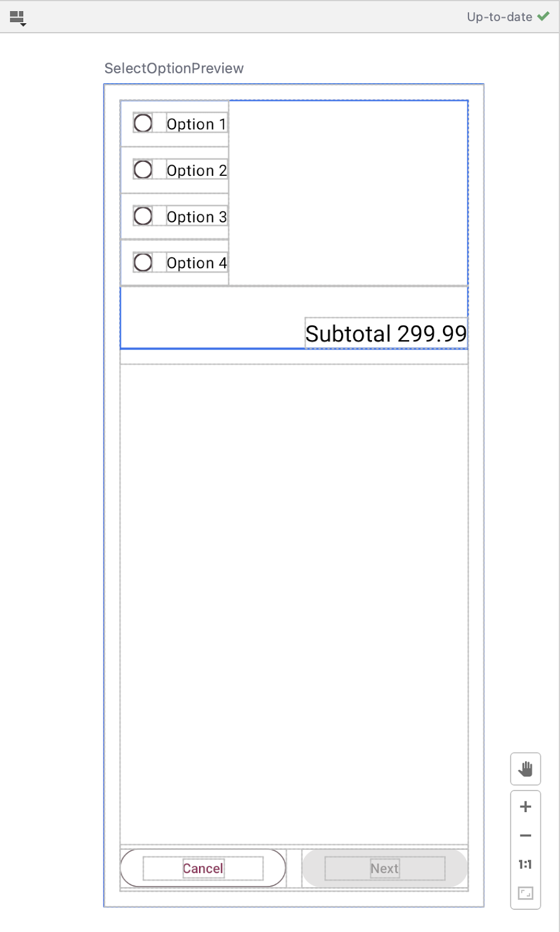The image size is (560, 932).
Task: Zoom in with the plus icon
Action: tap(525, 807)
